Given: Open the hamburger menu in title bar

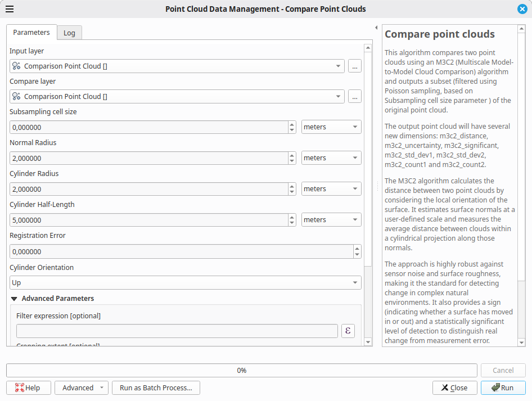Looking at the screenshot, I should tap(10, 9).
